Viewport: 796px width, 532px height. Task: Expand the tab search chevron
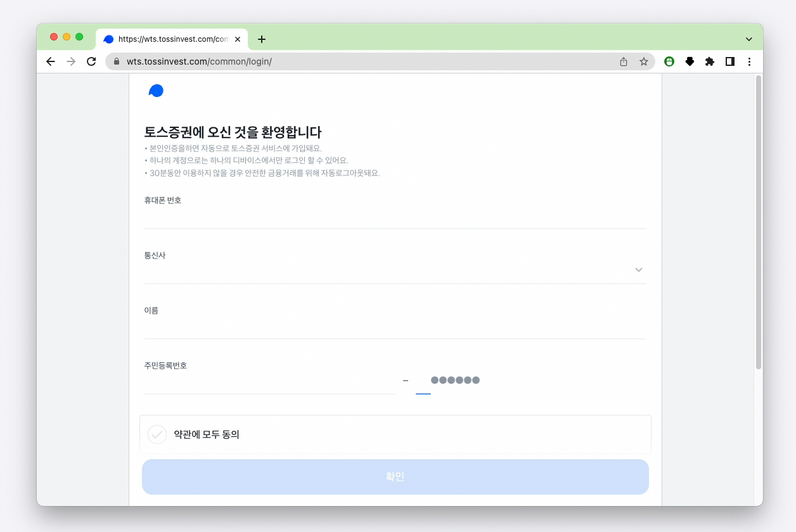point(749,39)
